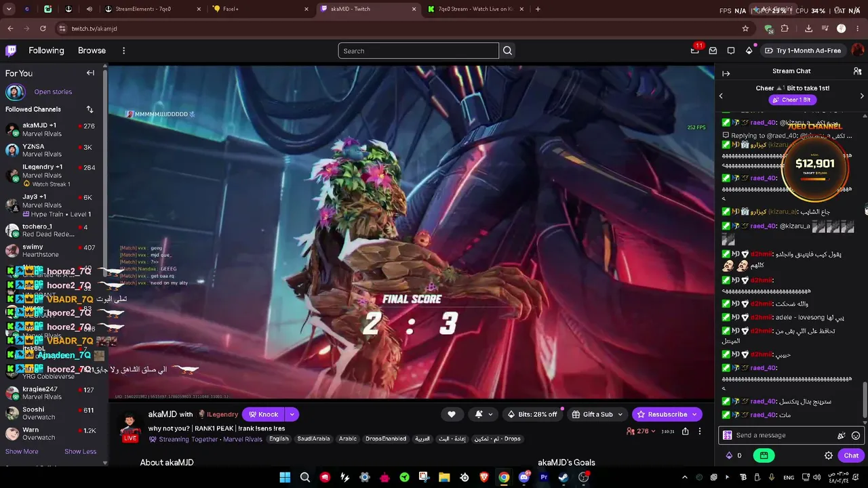The width and height of the screenshot is (868, 488).
Task: Open the Marvel Rivals category link under stream title
Action: coord(242,439)
